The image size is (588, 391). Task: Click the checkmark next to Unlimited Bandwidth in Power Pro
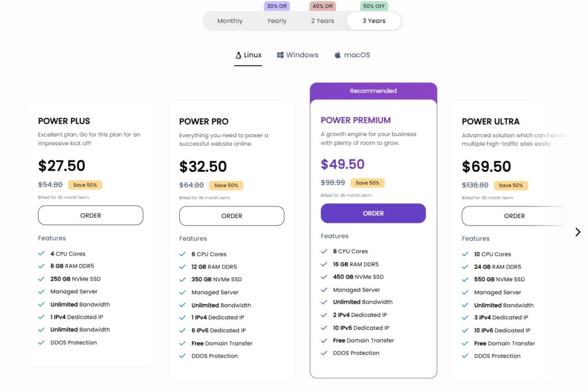183,304
